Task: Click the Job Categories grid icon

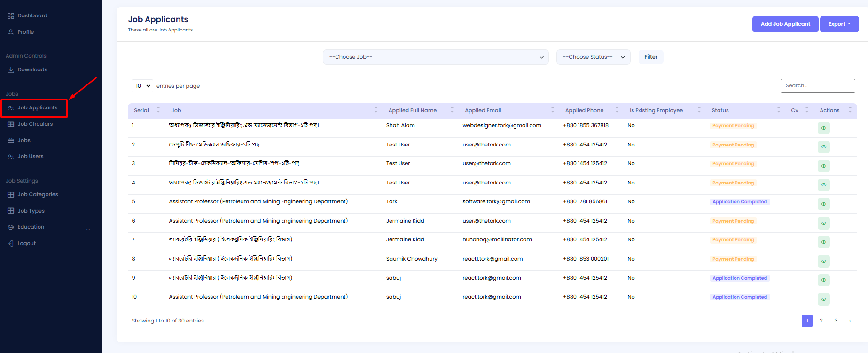Action: pyautogui.click(x=11, y=195)
